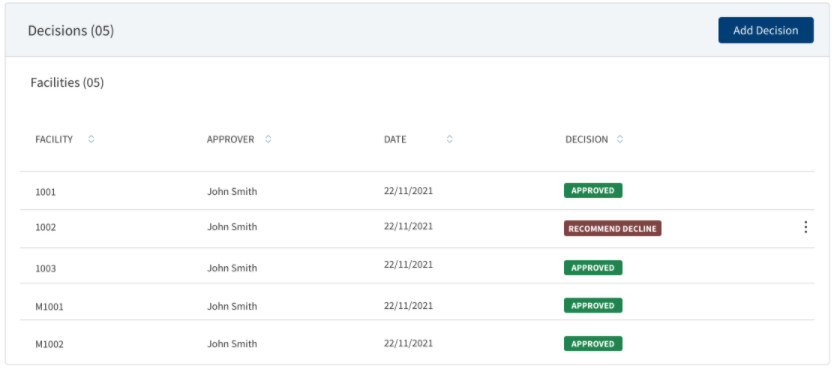The height and width of the screenshot is (371, 835).
Task: Click the Add Decision button
Action: [x=766, y=30]
